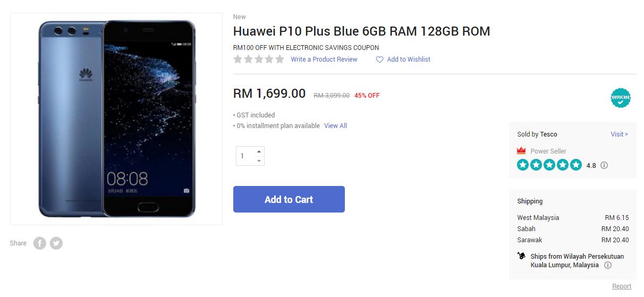Open the Huawei P10 product image
Image resolution: width=644 pixels, height=297 pixels.
point(116,119)
